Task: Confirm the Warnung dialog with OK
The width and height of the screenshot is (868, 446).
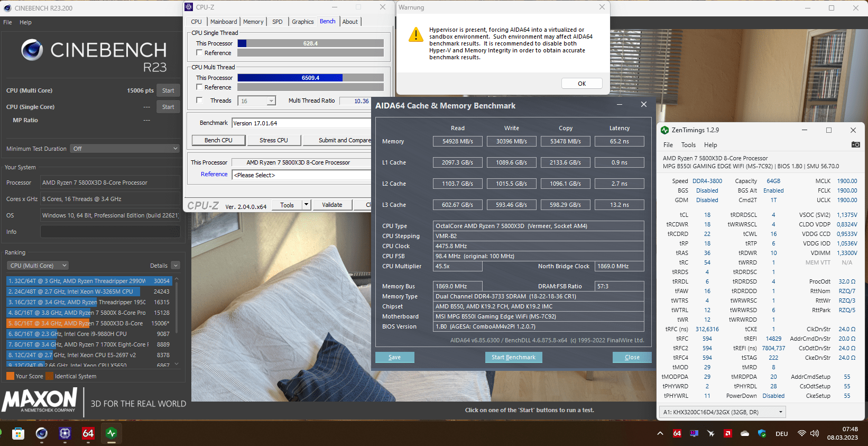Action: pos(581,84)
